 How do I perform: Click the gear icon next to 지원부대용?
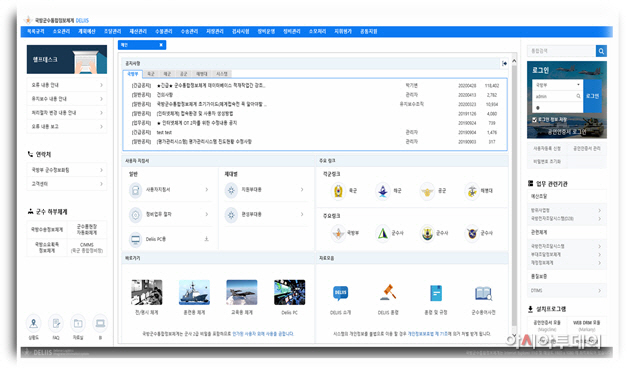coord(231,190)
